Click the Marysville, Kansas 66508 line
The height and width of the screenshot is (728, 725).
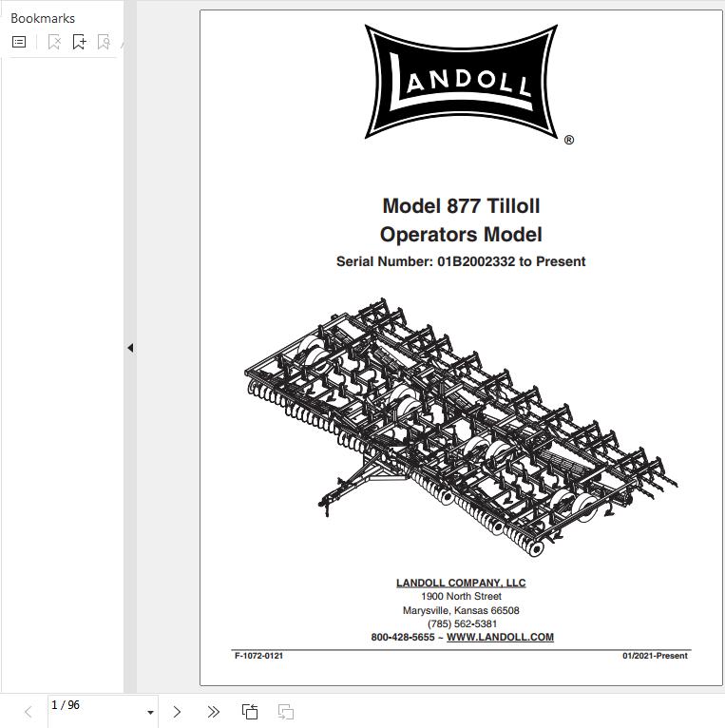(x=461, y=610)
